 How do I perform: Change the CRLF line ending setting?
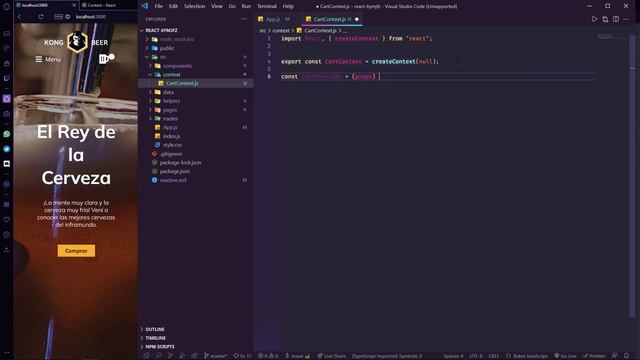click(x=493, y=356)
